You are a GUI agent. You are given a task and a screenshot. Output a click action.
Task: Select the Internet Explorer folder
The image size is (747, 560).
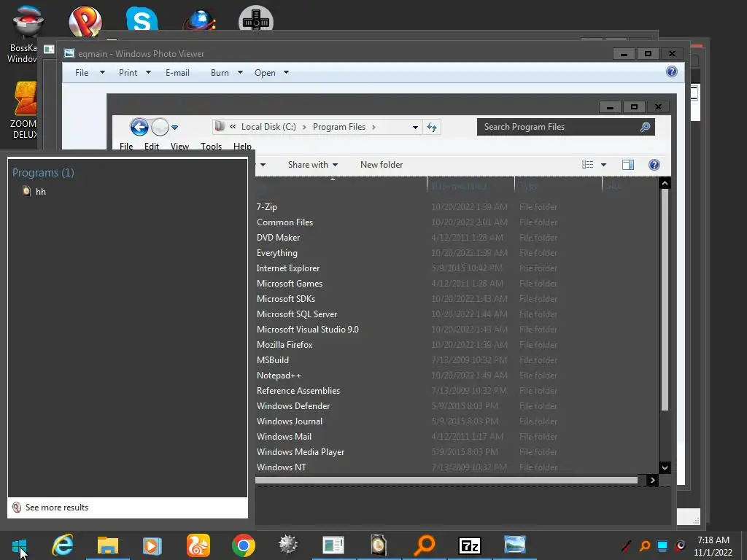(287, 268)
